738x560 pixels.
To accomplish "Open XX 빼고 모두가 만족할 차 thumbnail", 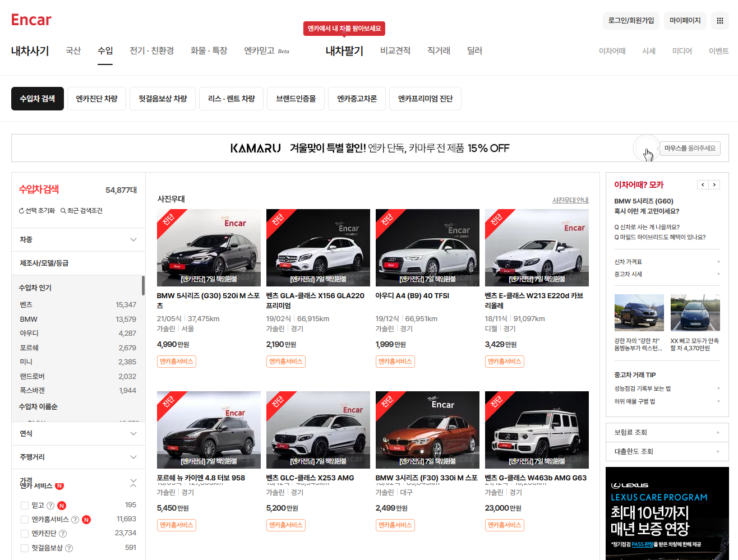I will (x=695, y=313).
